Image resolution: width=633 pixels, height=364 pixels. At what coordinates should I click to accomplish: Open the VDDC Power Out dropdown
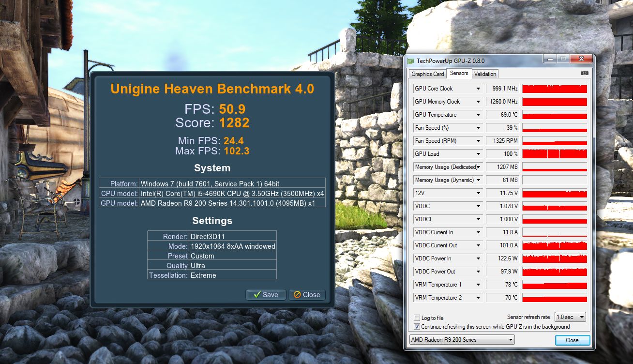[x=479, y=272]
